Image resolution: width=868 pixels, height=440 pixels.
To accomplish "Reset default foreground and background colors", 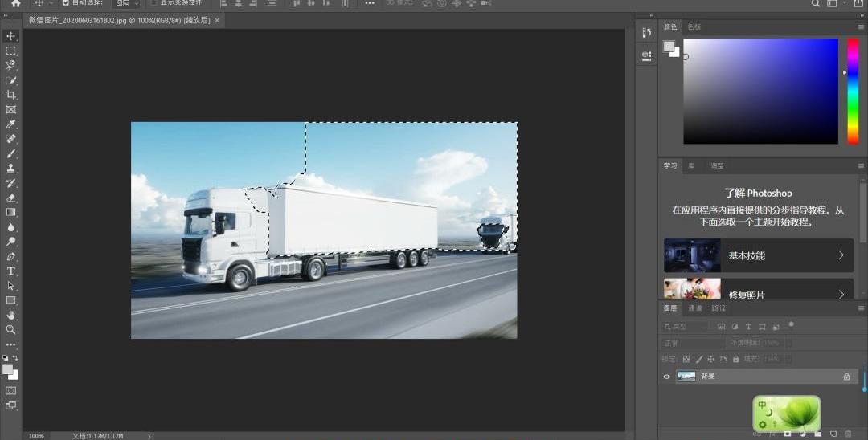I will (x=6, y=357).
